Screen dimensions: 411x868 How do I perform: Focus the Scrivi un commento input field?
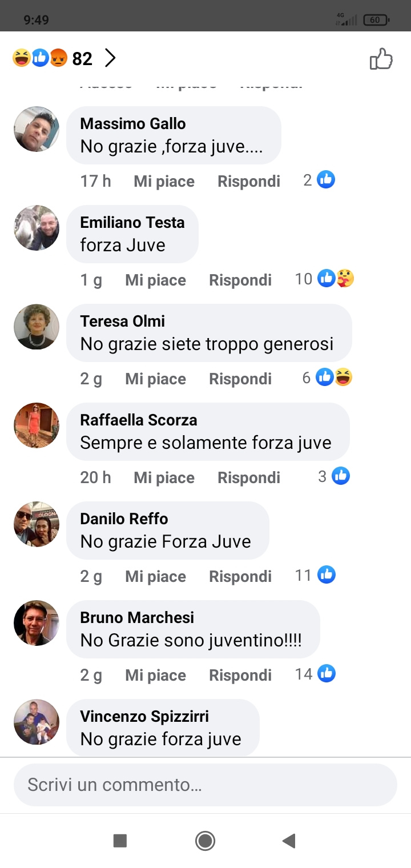tap(205, 785)
